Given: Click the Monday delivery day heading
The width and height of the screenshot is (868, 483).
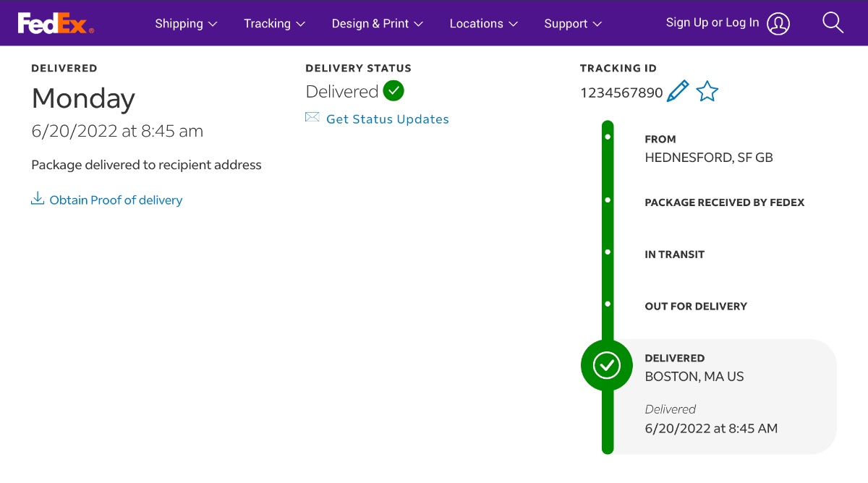Looking at the screenshot, I should (83, 98).
